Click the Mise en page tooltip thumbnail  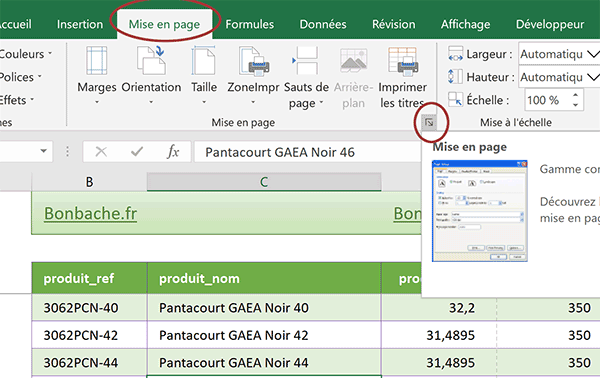479,211
